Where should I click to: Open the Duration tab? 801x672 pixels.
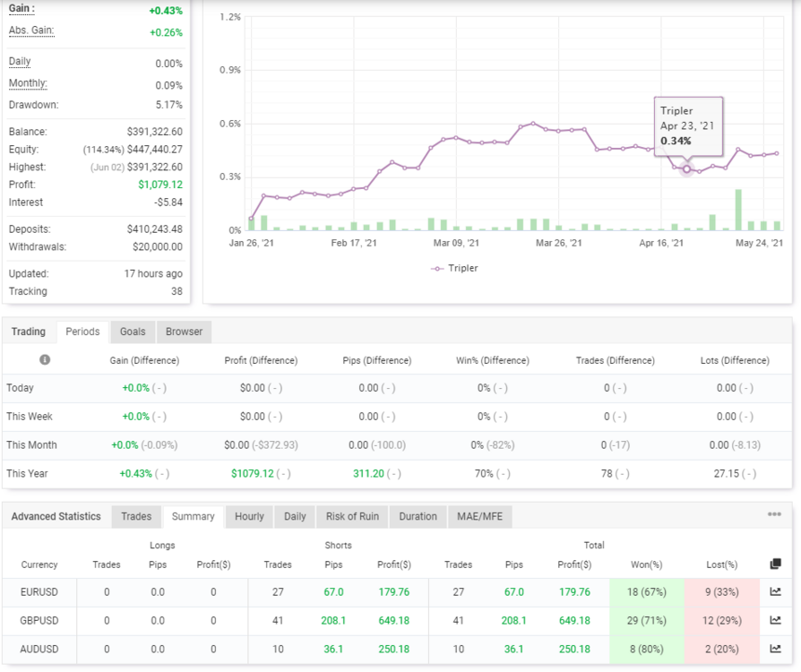click(x=418, y=517)
